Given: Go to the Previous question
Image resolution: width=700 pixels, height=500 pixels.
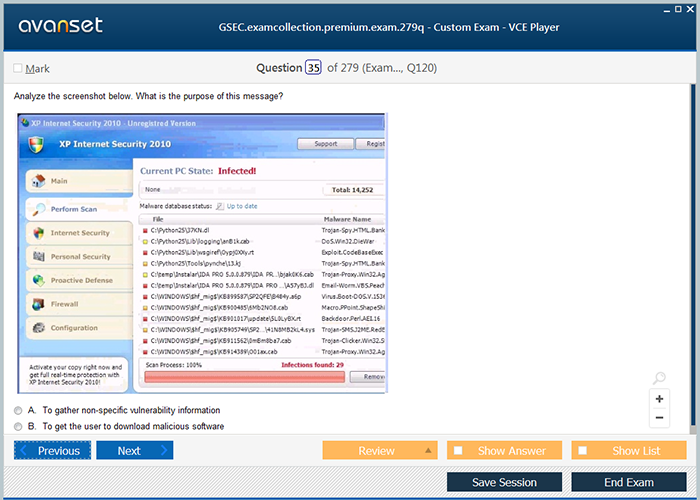Looking at the screenshot, I should (52, 450).
